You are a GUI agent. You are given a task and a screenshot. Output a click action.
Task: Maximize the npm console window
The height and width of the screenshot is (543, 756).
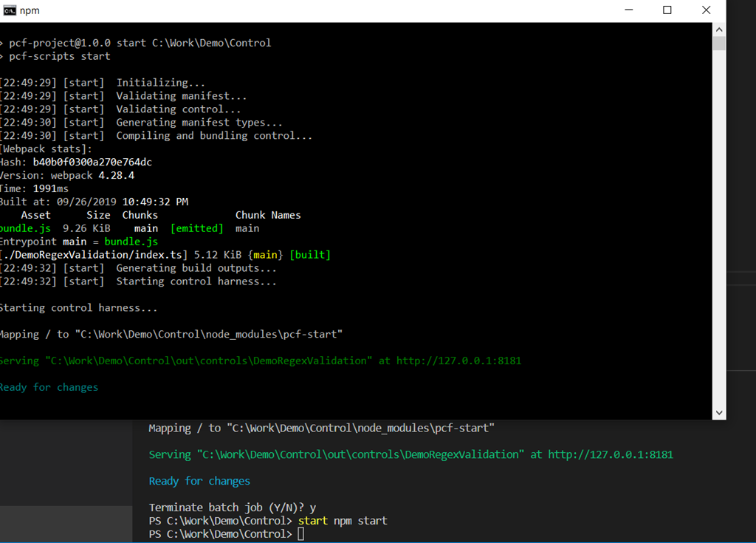(667, 10)
